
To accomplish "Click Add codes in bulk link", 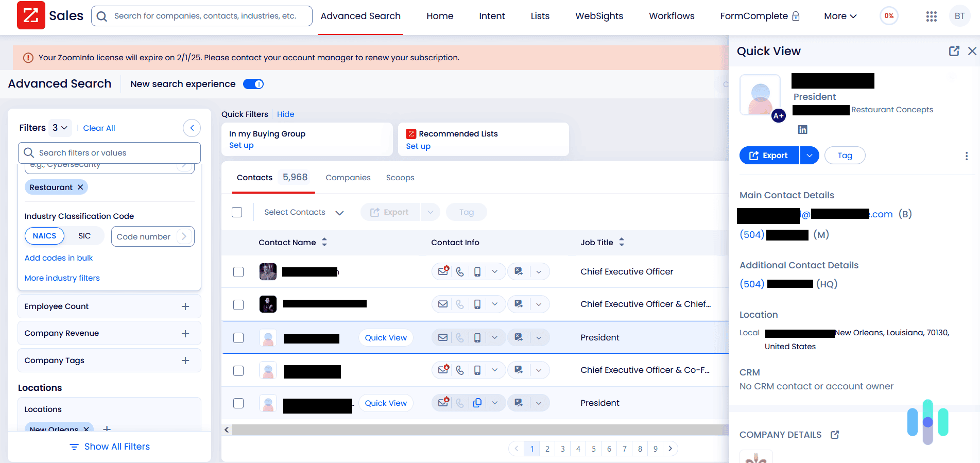I will [x=59, y=258].
